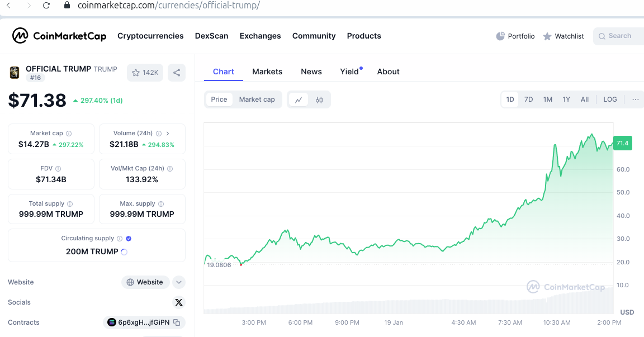Switch to the line chart icon
Viewport: 644px width, 337px height.
click(299, 99)
